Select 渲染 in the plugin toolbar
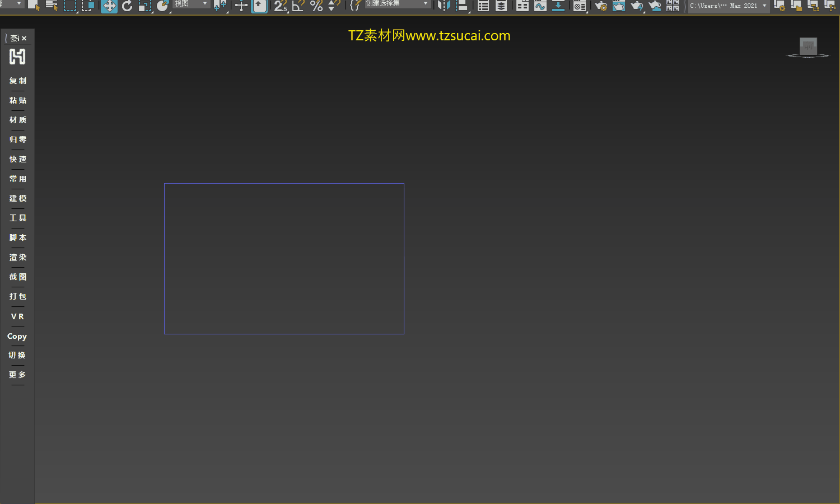 (18, 257)
